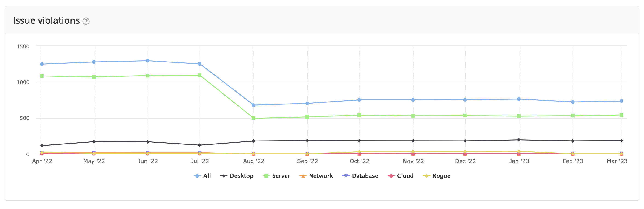
Task: Select the All data point at Apr '22
Action: (x=42, y=64)
